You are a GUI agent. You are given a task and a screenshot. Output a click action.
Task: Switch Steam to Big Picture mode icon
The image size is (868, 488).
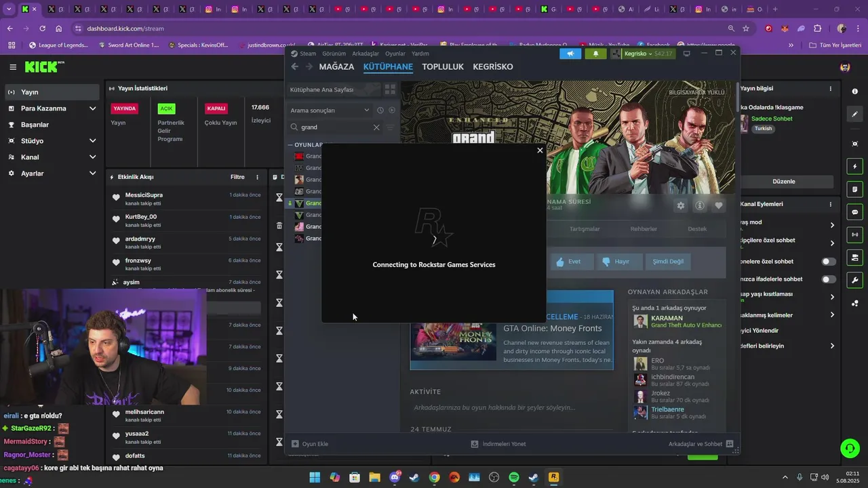coord(687,54)
